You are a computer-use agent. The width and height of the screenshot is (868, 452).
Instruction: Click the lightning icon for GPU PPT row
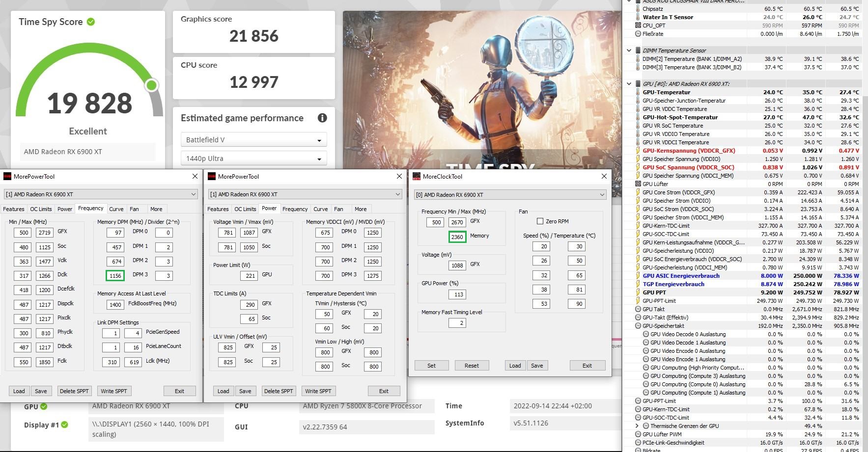638,292
